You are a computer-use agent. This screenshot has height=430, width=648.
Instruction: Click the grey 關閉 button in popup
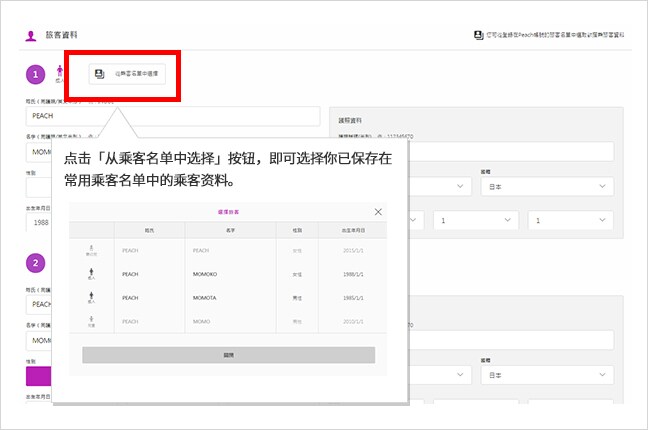[229, 355]
